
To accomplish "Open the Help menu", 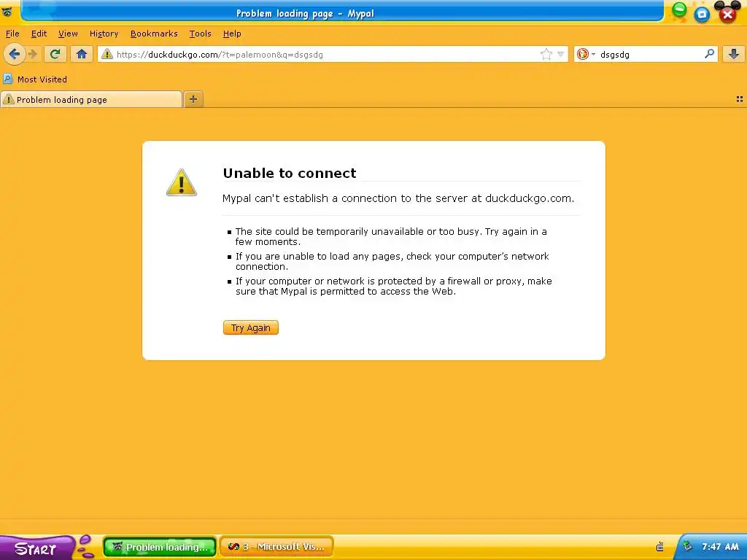I will click(232, 34).
